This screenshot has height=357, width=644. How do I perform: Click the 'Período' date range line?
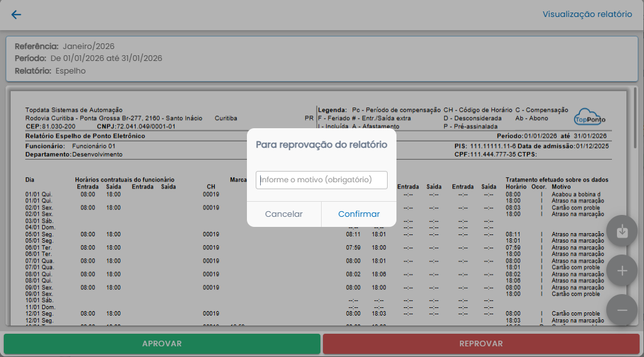tap(89, 58)
